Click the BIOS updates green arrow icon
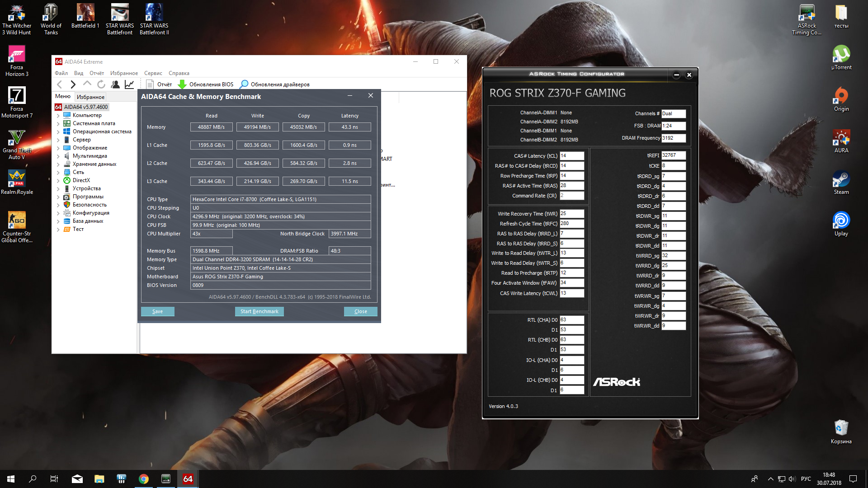 coord(182,84)
